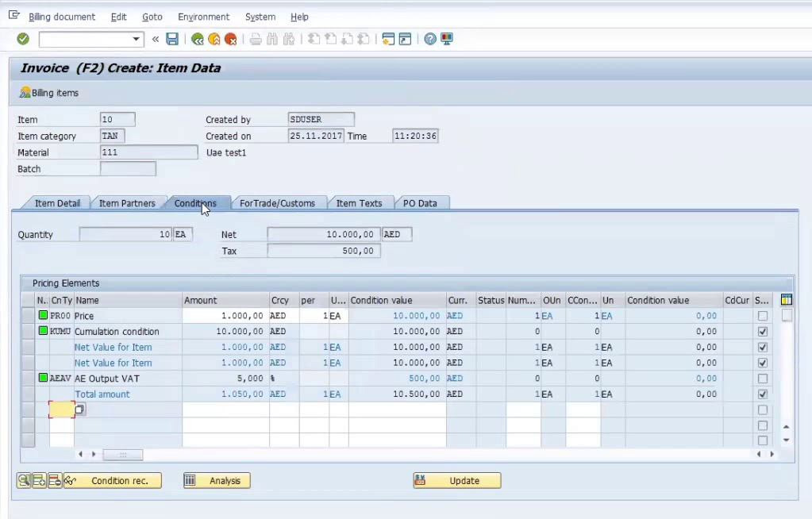Click the Customize Local Layout monitor icon

[x=446, y=39]
